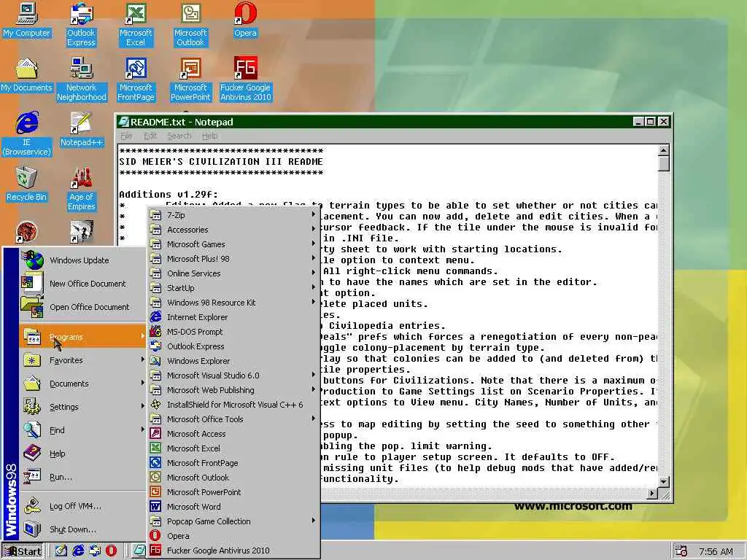This screenshot has height=560, width=747.
Task: Click the Internet Explorer Quick Launch icon
Action: [x=78, y=551]
